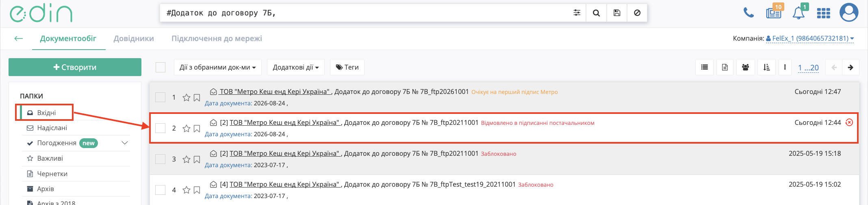Screen dimensions: 868x205
Task: Open the notifications bell
Action: pos(799,13)
